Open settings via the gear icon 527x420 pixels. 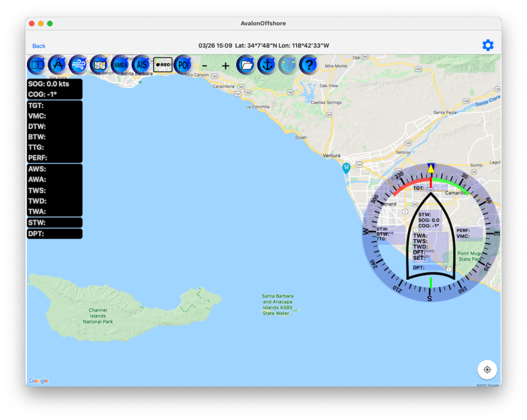pos(488,45)
